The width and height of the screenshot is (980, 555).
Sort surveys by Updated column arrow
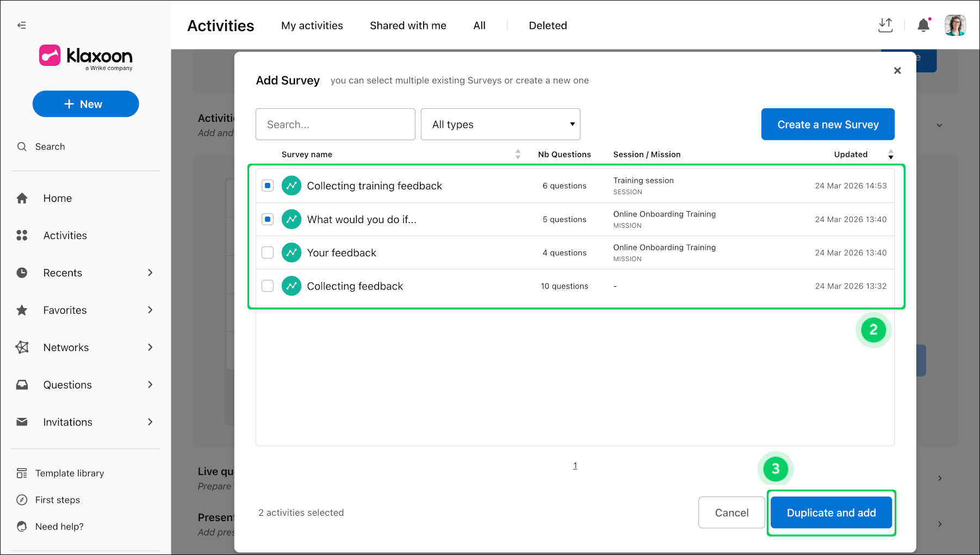pos(891,155)
